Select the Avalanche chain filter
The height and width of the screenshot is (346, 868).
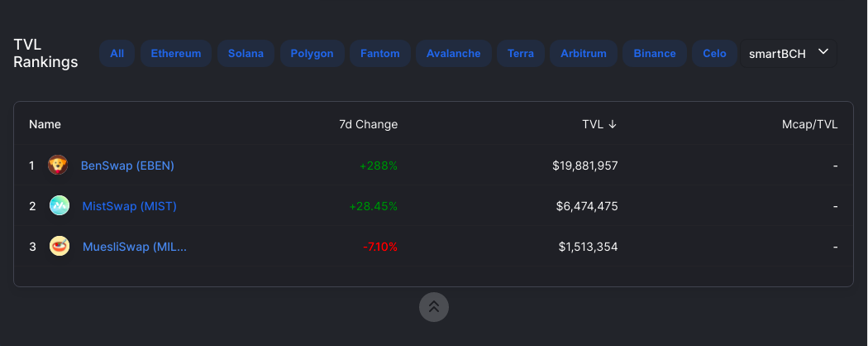(453, 54)
